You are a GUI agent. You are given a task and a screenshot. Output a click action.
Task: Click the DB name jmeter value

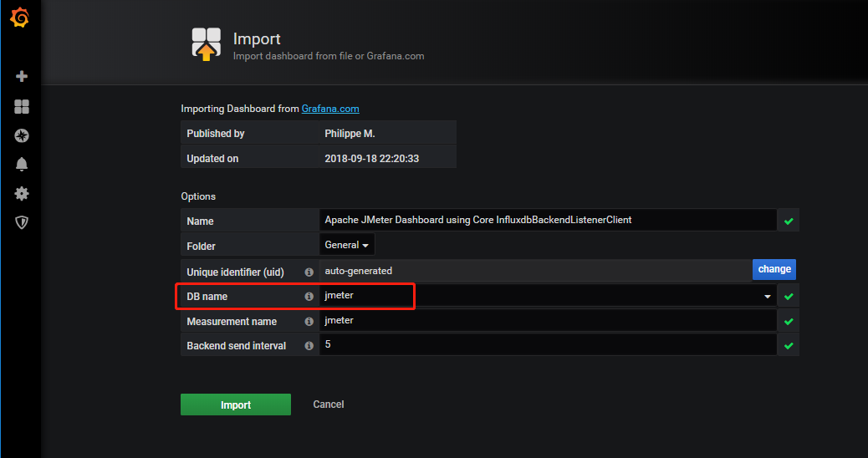339,295
